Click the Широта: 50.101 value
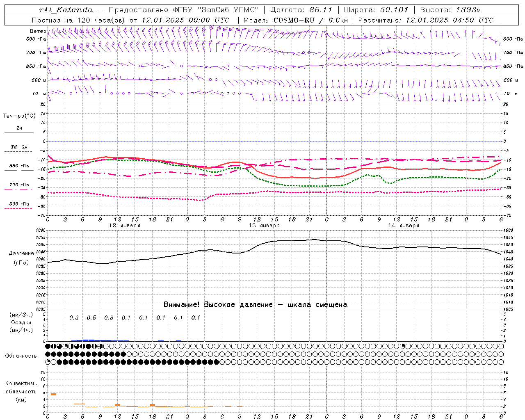This screenshot has width=525, height=420. click(375, 10)
